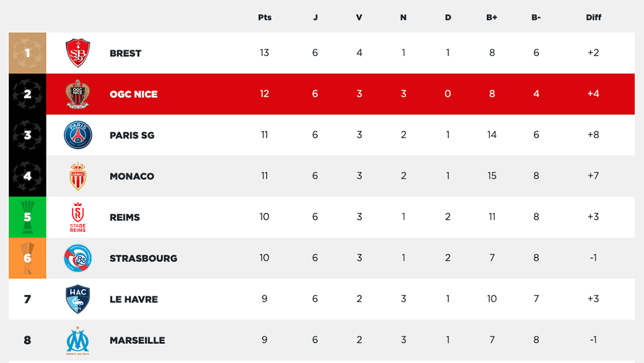Open the Le Havre HAC shield
Image resolution: width=644 pixels, height=363 pixels.
(x=78, y=299)
